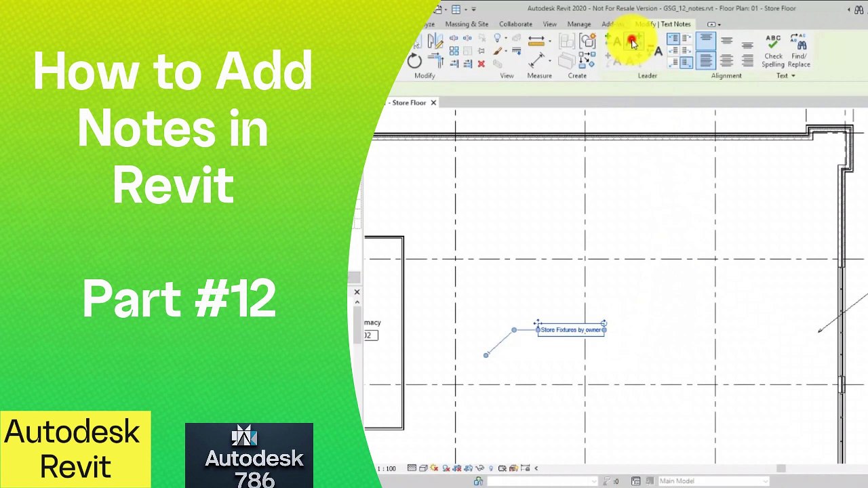Click the Visual Style icon in view bar
This screenshot has width=868, height=488.
click(x=423, y=468)
